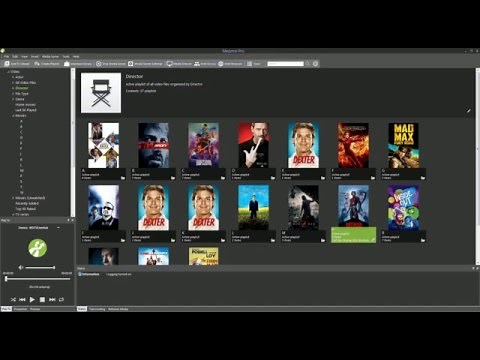Select the Recently Added tree item
Viewport: 480px width, 360px height.
[x=27, y=203]
